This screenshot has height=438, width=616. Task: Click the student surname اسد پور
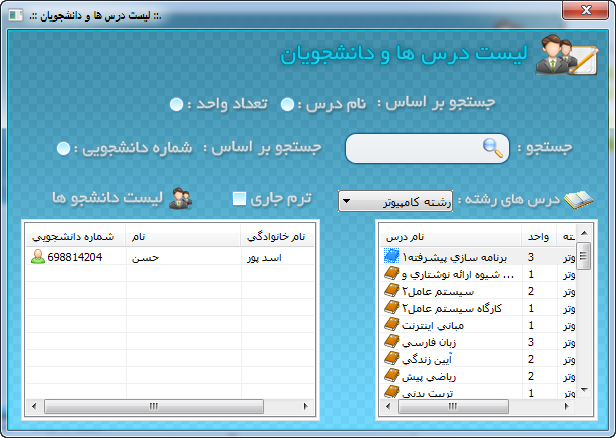pos(264,258)
